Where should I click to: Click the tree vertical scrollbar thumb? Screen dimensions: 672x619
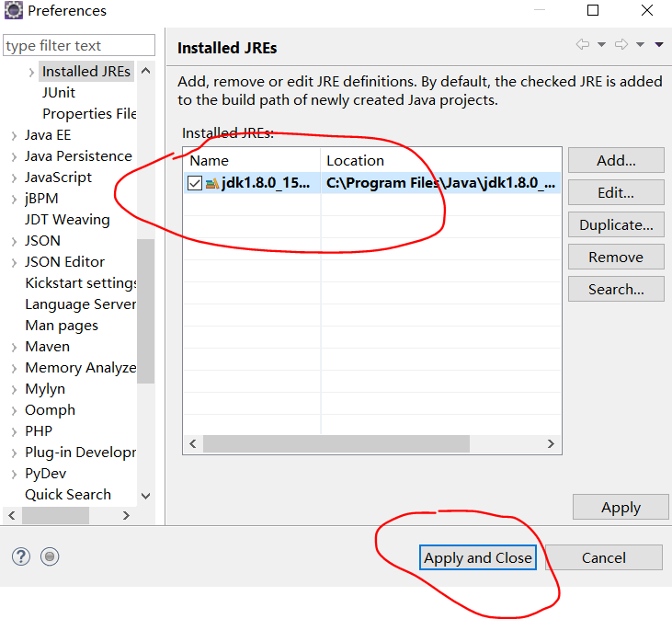click(x=146, y=311)
